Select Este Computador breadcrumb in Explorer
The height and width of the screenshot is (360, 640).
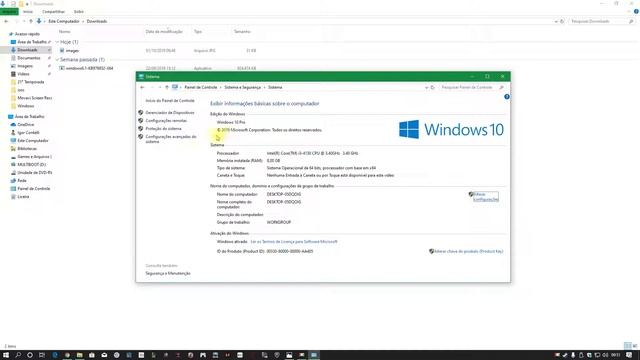64,21
